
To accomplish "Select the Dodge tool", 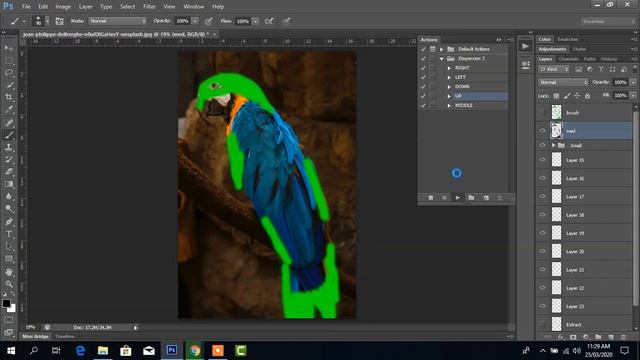I will point(9,209).
